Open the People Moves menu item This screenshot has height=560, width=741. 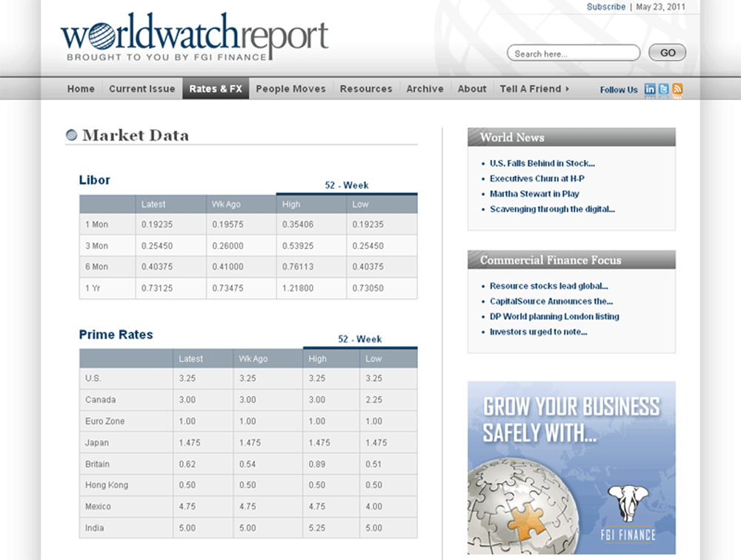pyautogui.click(x=290, y=89)
